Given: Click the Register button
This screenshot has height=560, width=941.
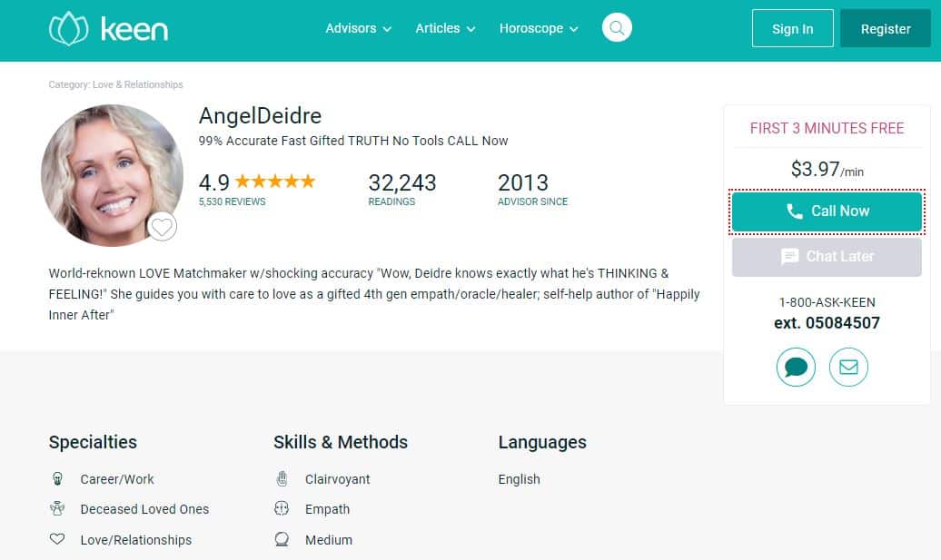Looking at the screenshot, I should point(886,28).
